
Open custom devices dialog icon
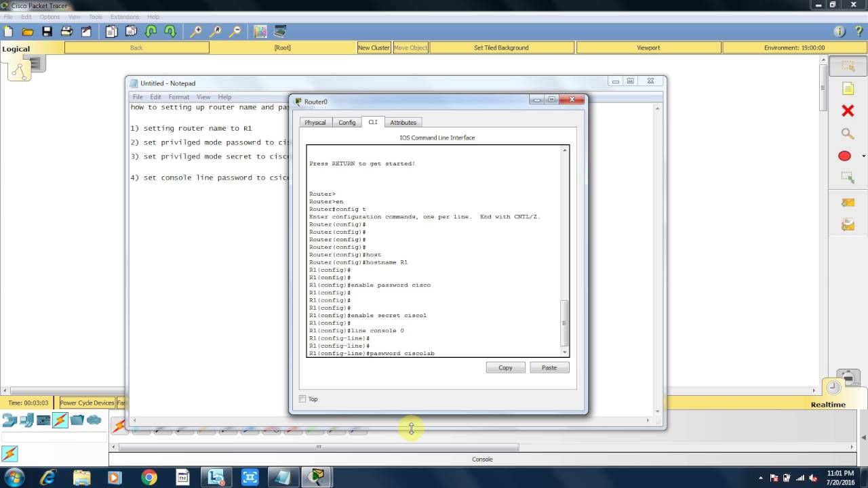point(280,31)
